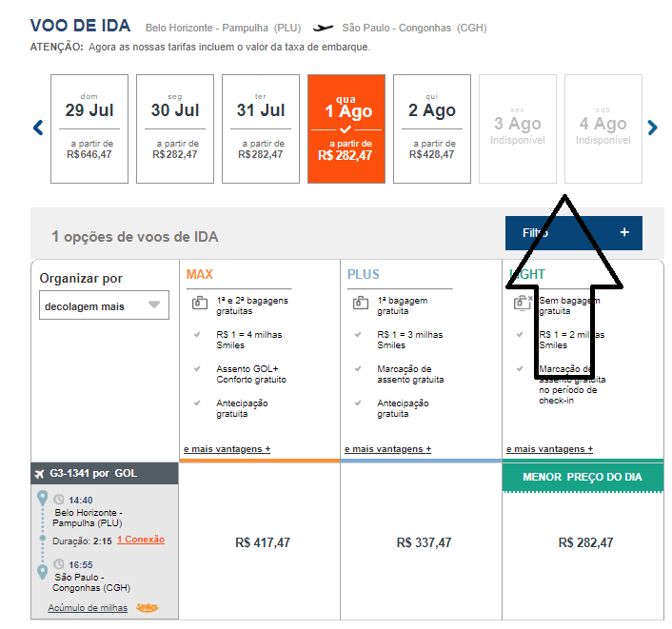
Task: Click the airplane icon beside G3-1341
Action: 39,474
